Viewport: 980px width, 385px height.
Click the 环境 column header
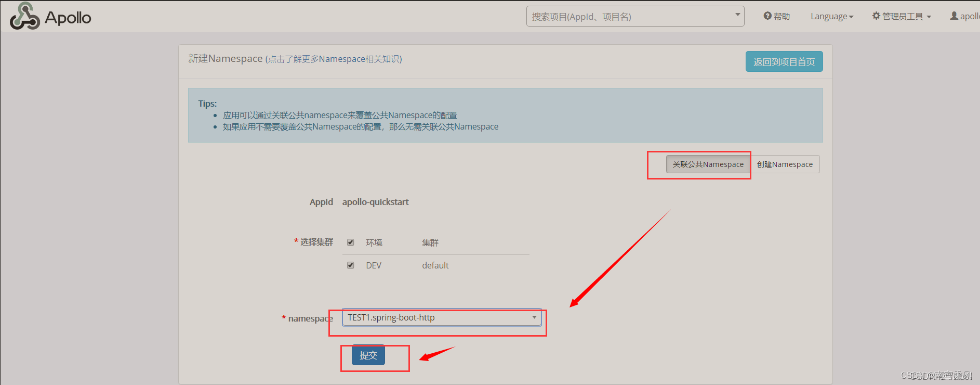(x=374, y=242)
